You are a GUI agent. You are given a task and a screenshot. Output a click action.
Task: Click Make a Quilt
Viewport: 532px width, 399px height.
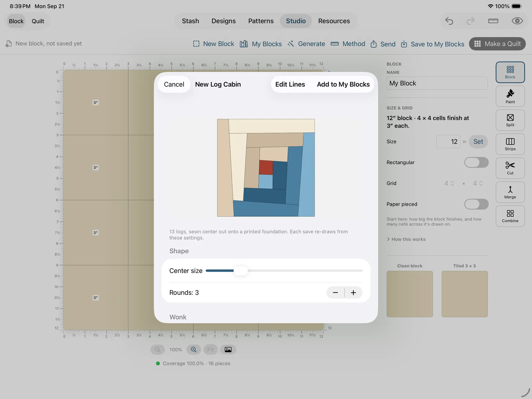497,44
